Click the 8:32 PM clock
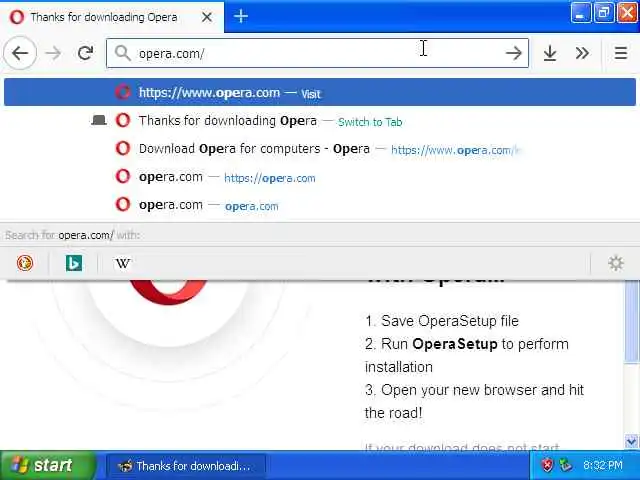 point(603,465)
